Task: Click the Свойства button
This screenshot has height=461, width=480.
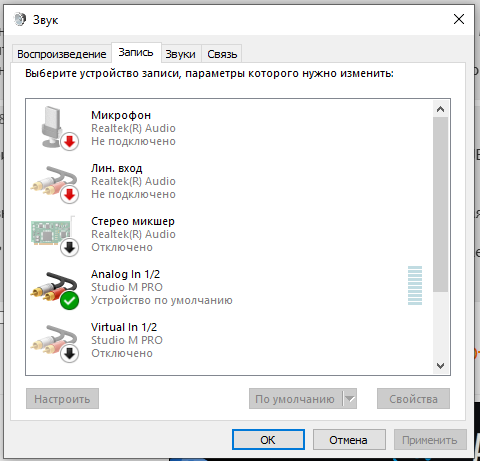Action: [413, 399]
